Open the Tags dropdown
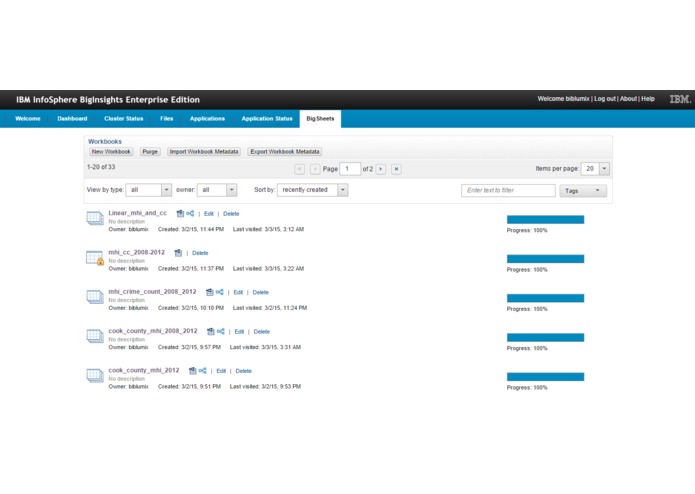This screenshot has width=695, height=494. [583, 191]
